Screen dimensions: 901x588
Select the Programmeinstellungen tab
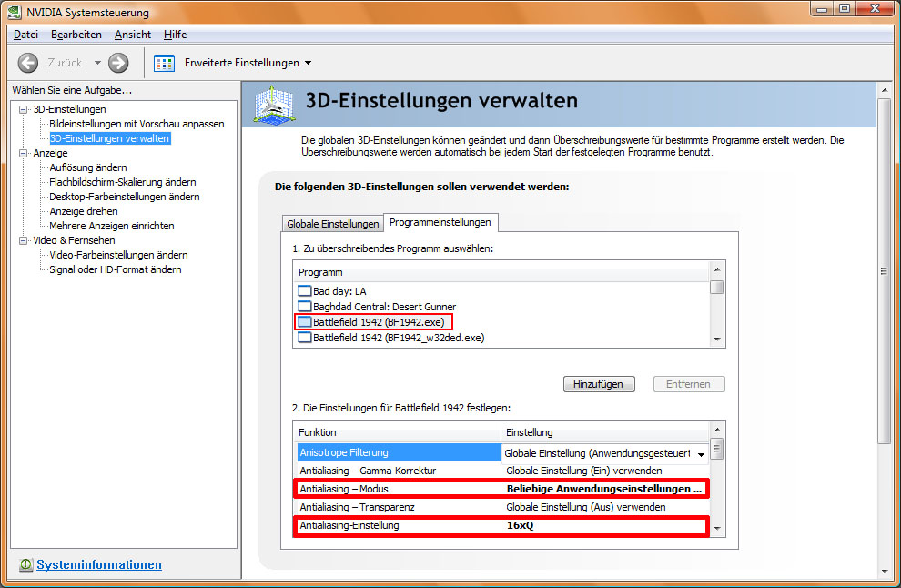[x=440, y=222]
